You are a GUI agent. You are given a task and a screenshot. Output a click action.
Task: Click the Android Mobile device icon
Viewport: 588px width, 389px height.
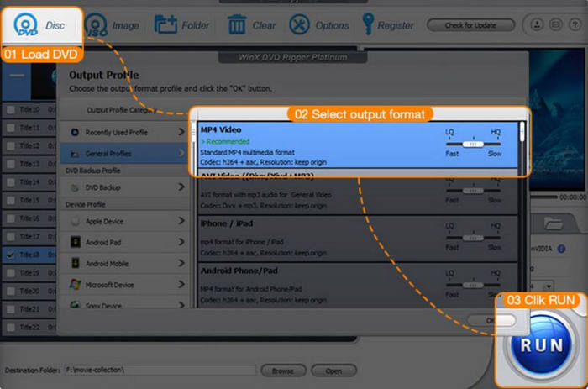coord(75,263)
